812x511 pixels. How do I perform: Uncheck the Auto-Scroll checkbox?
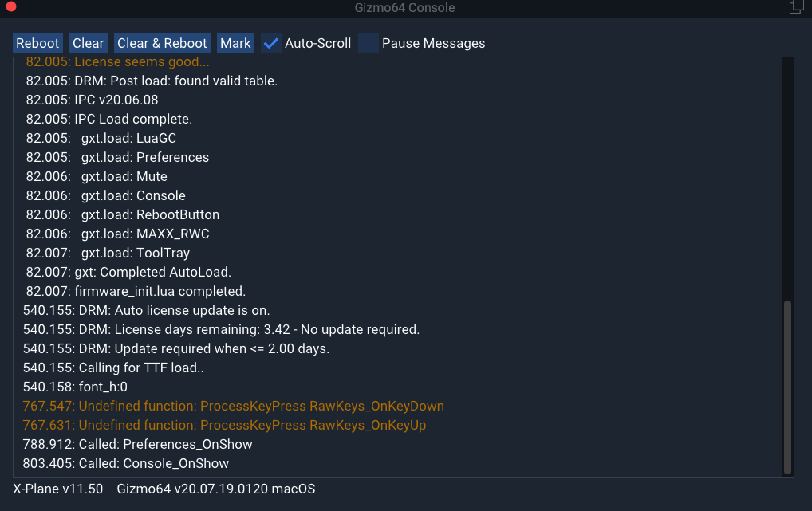click(271, 44)
